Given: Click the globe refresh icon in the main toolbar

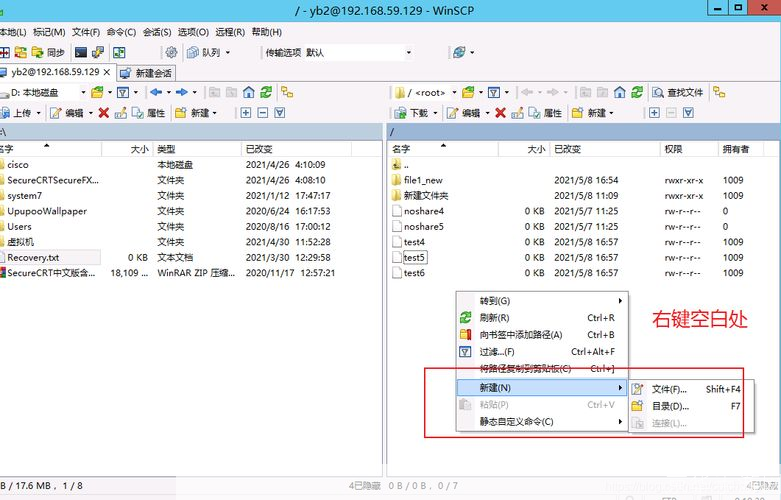Looking at the screenshot, I should click(x=459, y=52).
